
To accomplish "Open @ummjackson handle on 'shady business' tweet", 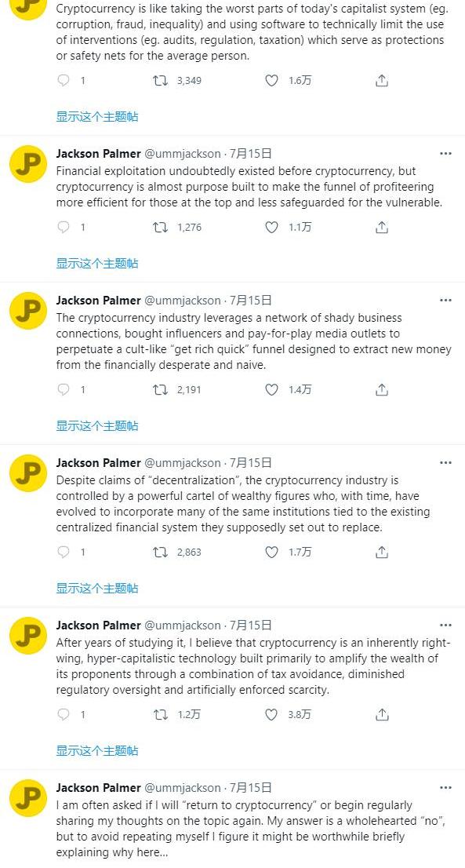I will (x=183, y=301).
